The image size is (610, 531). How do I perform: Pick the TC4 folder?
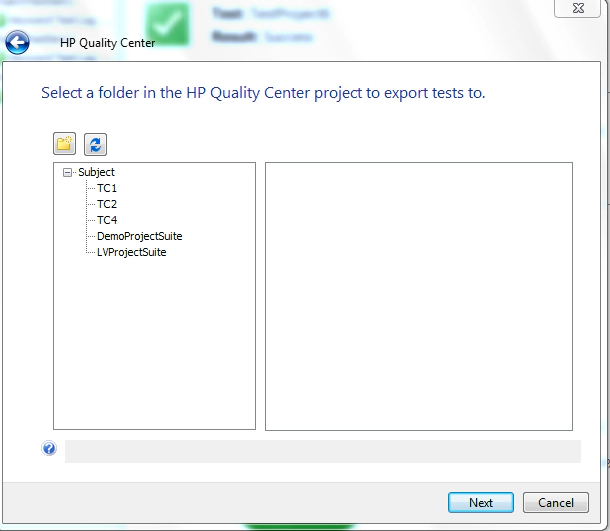coord(107,220)
